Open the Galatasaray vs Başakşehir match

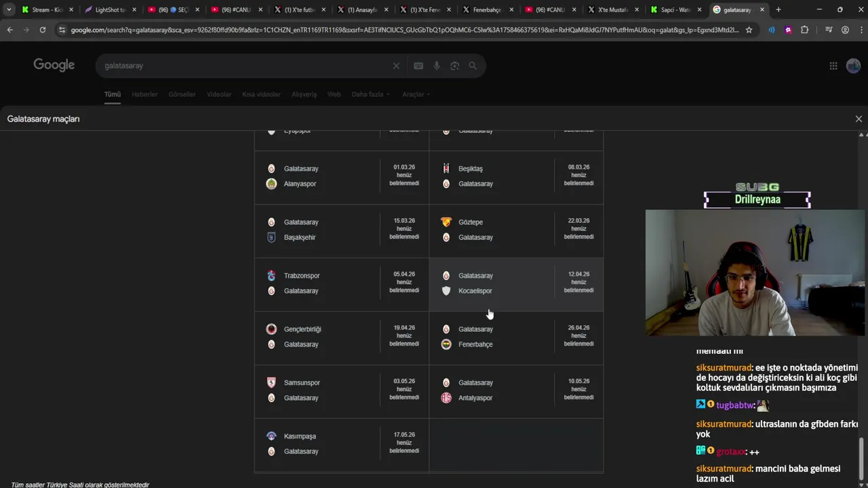[x=342, y=230]
